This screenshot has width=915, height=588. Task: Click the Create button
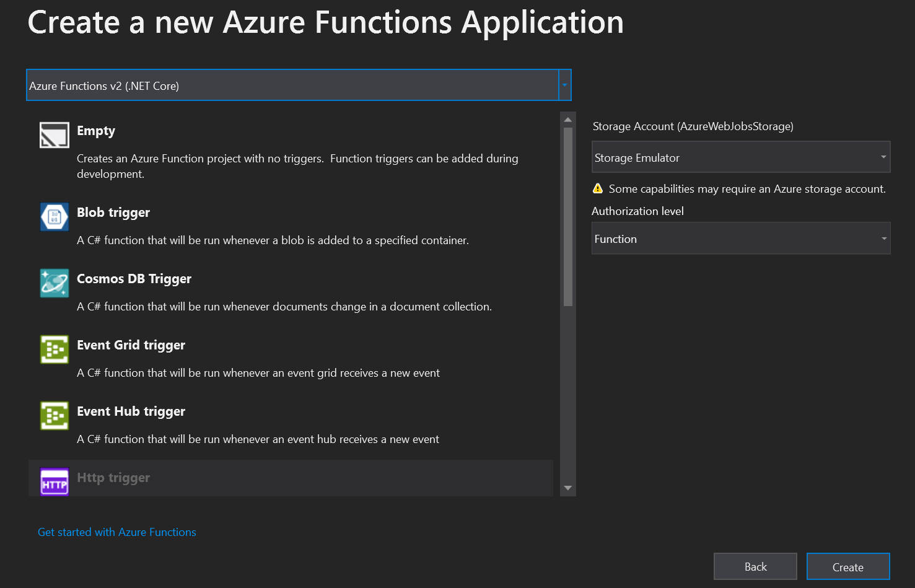tap(848, 567)
